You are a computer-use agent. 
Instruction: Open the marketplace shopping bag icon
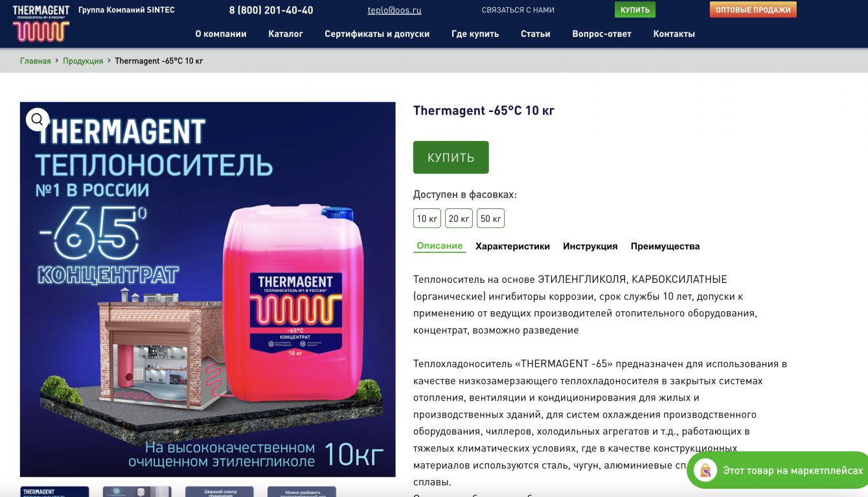coord(705,470)
